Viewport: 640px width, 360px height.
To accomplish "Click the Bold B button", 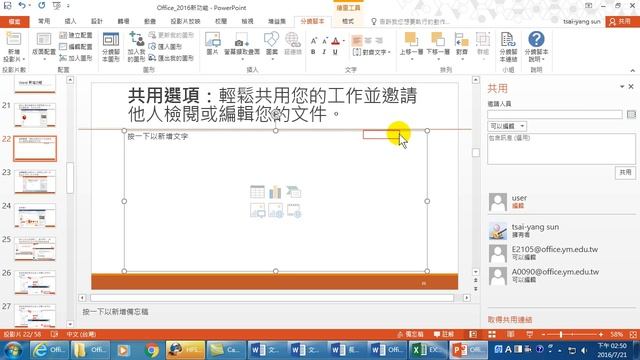I will click(313, 52).
